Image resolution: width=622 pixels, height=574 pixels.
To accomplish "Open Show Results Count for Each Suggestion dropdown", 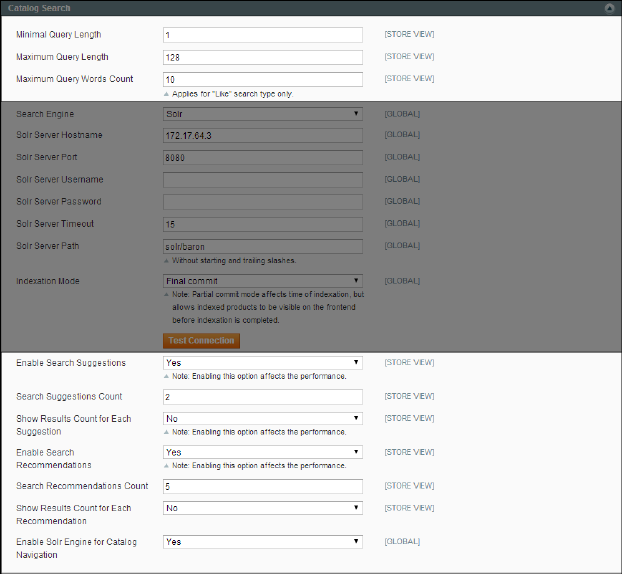I will [262, 419].
